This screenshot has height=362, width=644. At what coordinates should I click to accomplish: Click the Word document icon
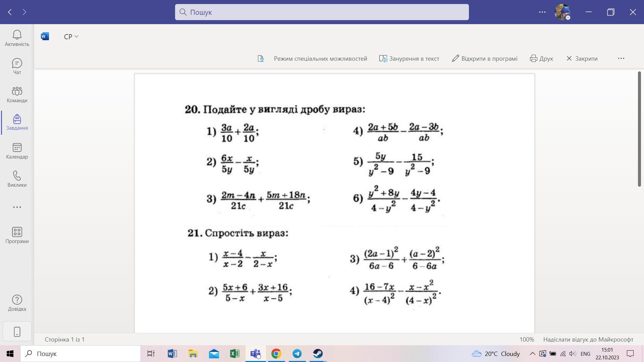(x=45, y=36)
